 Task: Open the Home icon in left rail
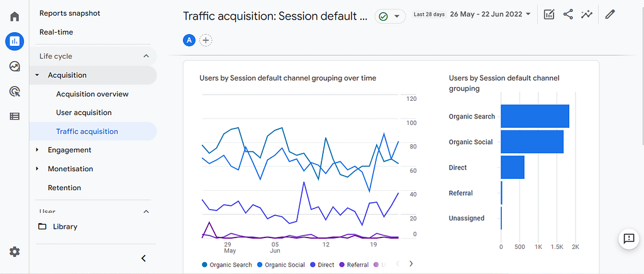tap(14, 17)
